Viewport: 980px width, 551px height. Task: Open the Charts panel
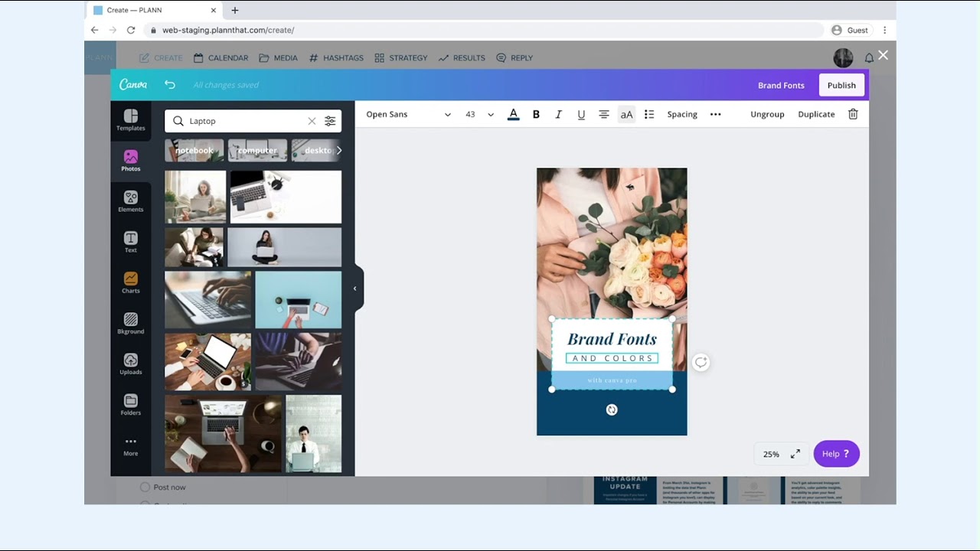click(x=131, y=282)
